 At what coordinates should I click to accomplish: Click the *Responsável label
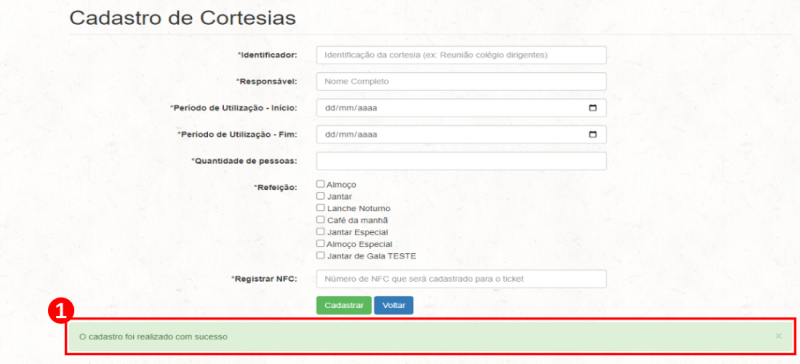click(x=267, y=81)
